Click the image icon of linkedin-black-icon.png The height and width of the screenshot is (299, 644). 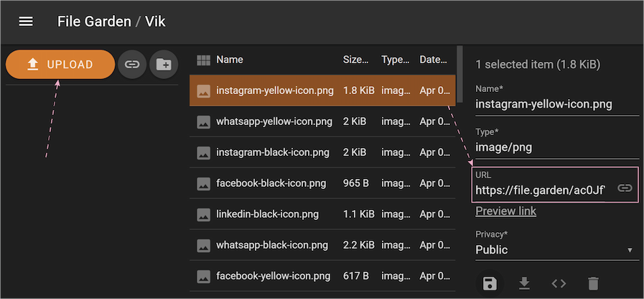(x=203, y=214)
